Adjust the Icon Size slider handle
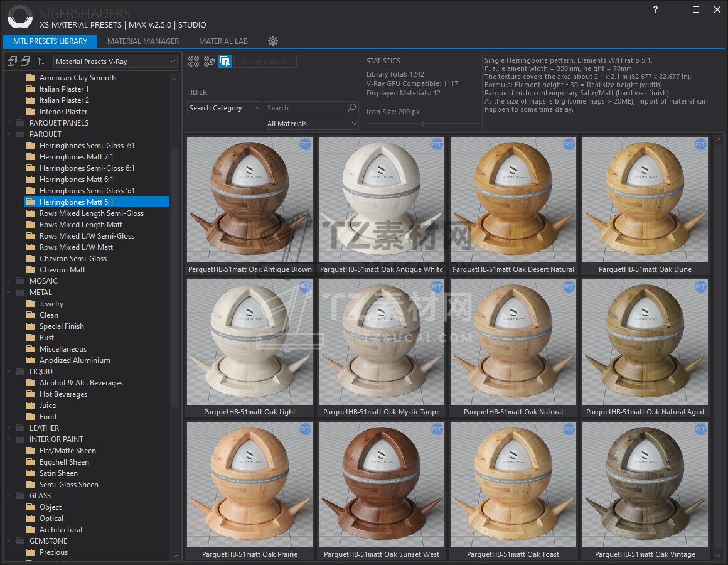This screenshot has width=728, height=565. pos(423,124)
